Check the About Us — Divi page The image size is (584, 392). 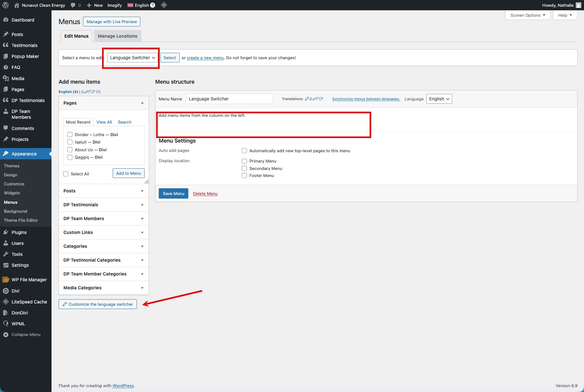pos(70,150)
